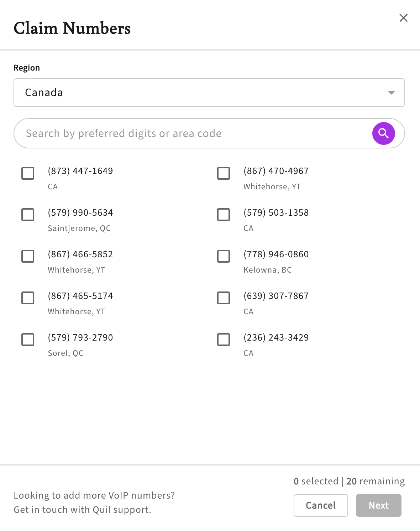Click the purple search magnifier button
Screen dimensions: 420x531
click(383, 133)
